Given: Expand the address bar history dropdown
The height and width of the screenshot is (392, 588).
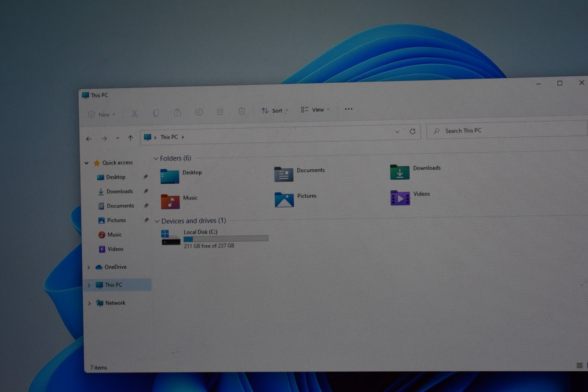Looking at the screenshot, I should (x=397, y=132).
